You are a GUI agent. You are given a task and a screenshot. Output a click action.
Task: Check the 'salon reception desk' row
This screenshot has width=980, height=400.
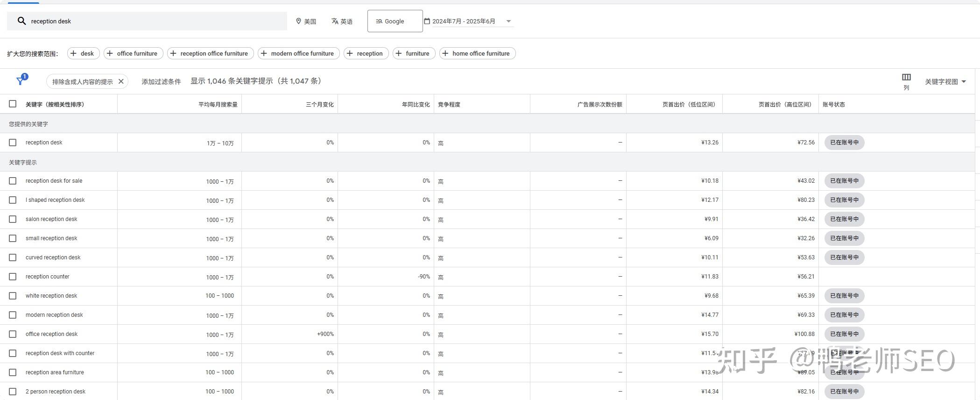[13, 219]
